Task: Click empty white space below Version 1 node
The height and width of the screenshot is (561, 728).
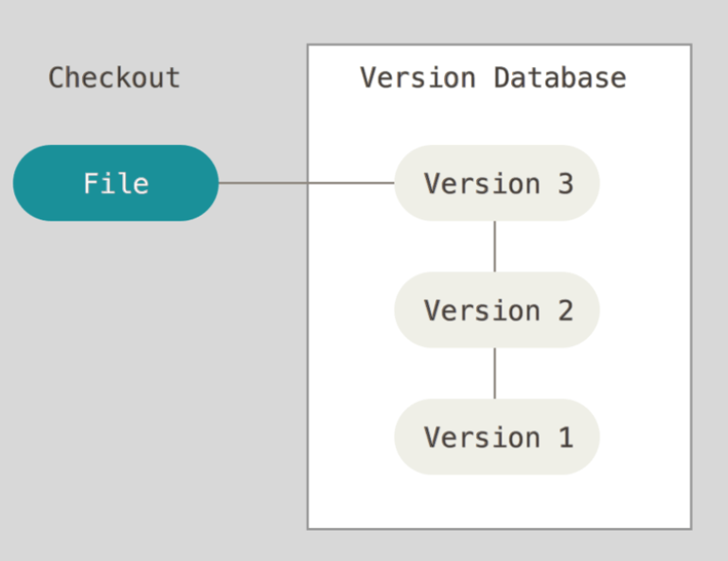Action: pyautogui.click(x=497, y=501)
